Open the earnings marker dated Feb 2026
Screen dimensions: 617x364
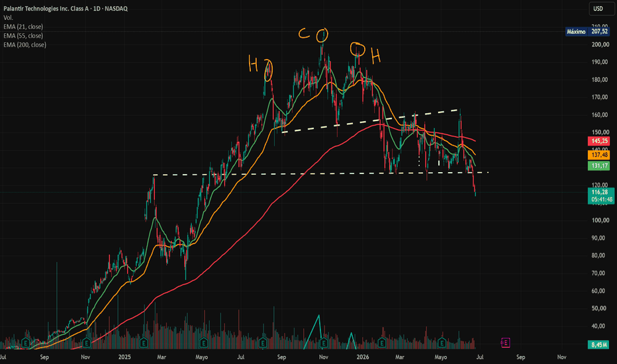(382, 343)
